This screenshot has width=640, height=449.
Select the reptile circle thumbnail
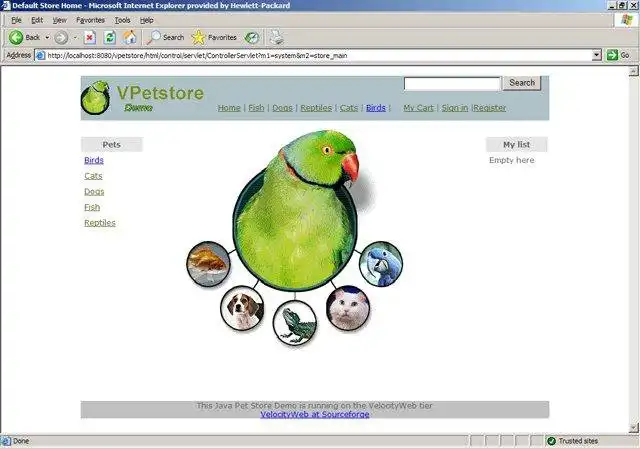[294, 322]
